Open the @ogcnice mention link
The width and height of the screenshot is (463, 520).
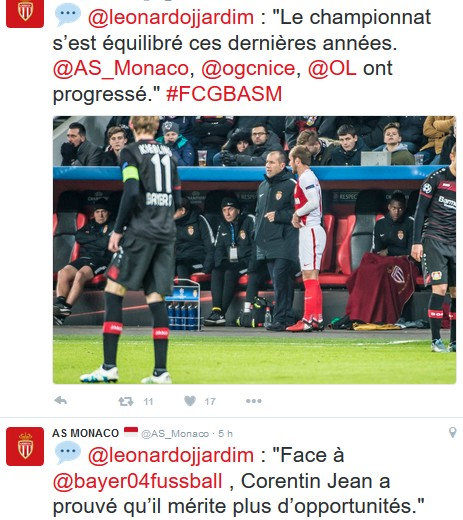coord(248,69)
